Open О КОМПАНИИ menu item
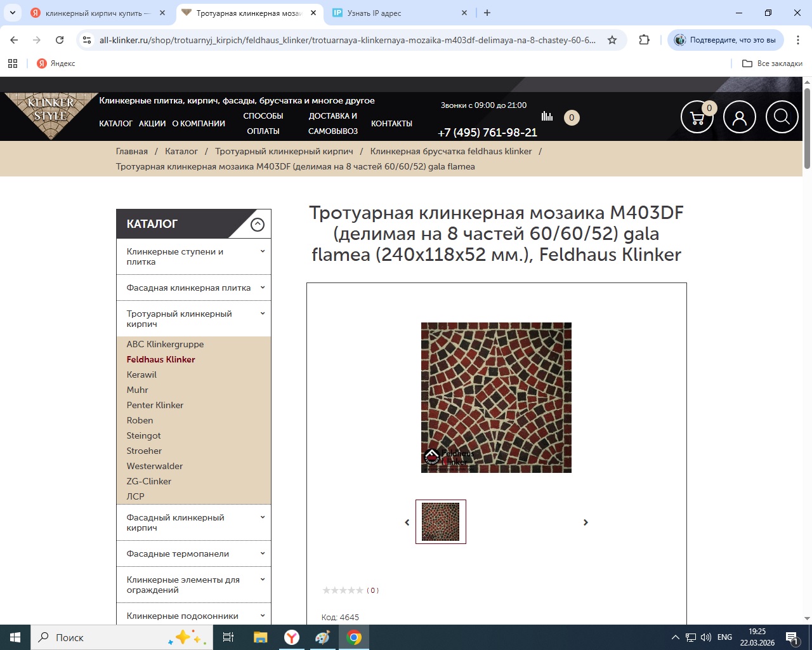812x650 pixels. pos(199,124)
